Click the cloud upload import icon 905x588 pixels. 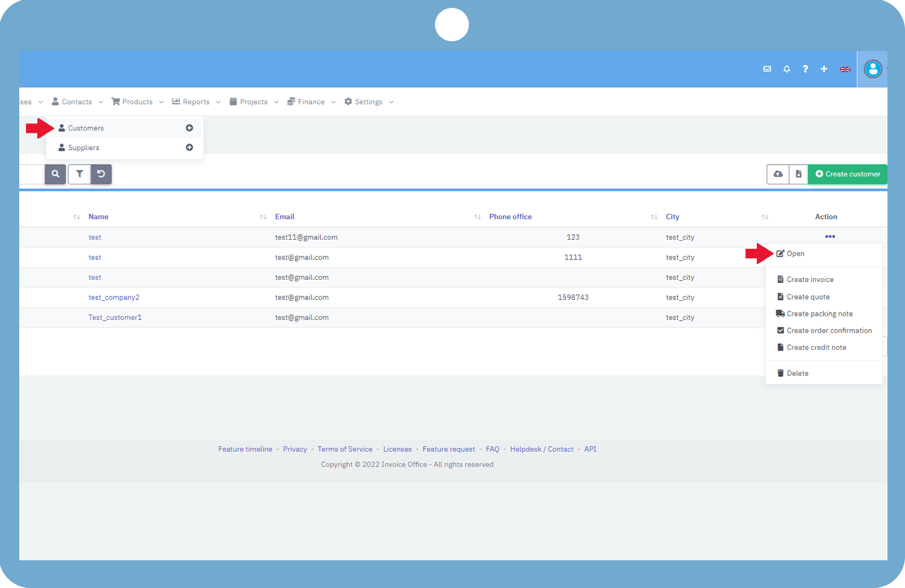777,174
